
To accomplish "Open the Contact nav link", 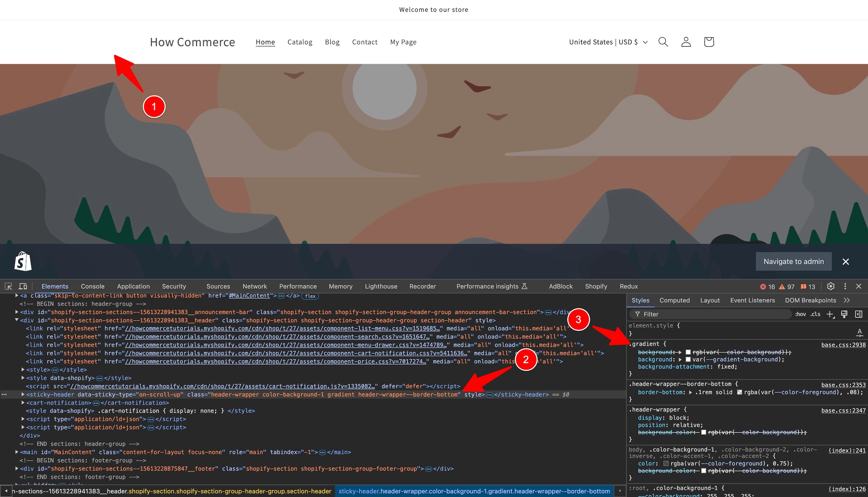I will (365, 42).
